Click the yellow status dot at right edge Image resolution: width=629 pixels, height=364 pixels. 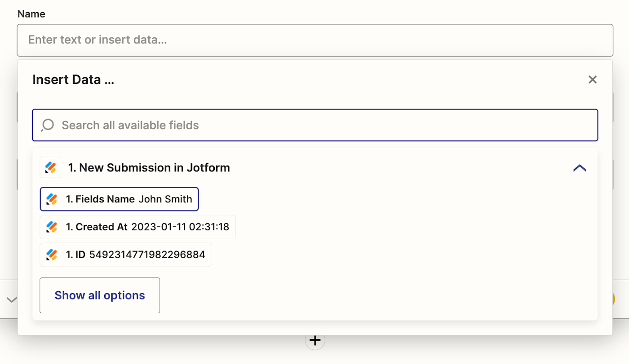point(613,299)
